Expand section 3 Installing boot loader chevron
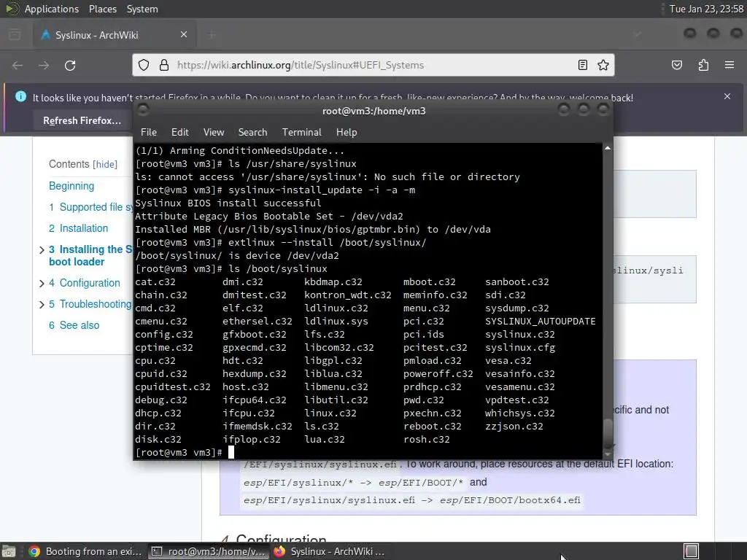The width and height of the screenshot is (747, 560). click(x=42, y=250)
